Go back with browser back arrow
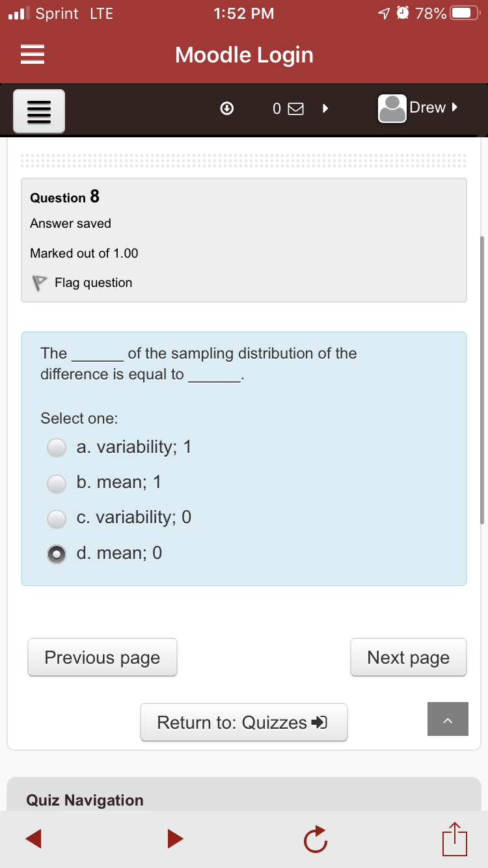Screen dimensions: 488x868 [34, 839]
